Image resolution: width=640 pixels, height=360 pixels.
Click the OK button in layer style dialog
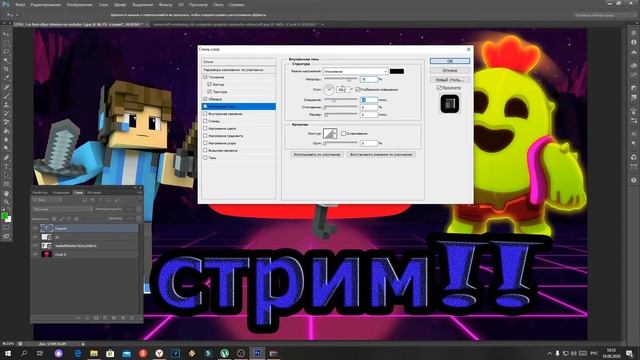pos(449,61)
